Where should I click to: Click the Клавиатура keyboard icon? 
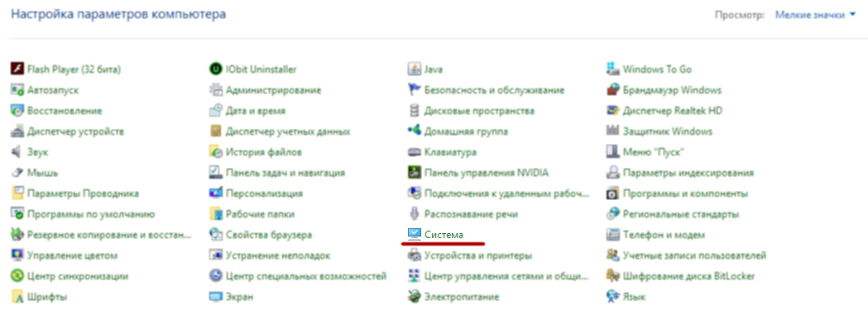pyautogui.click(x=414, y=151)
